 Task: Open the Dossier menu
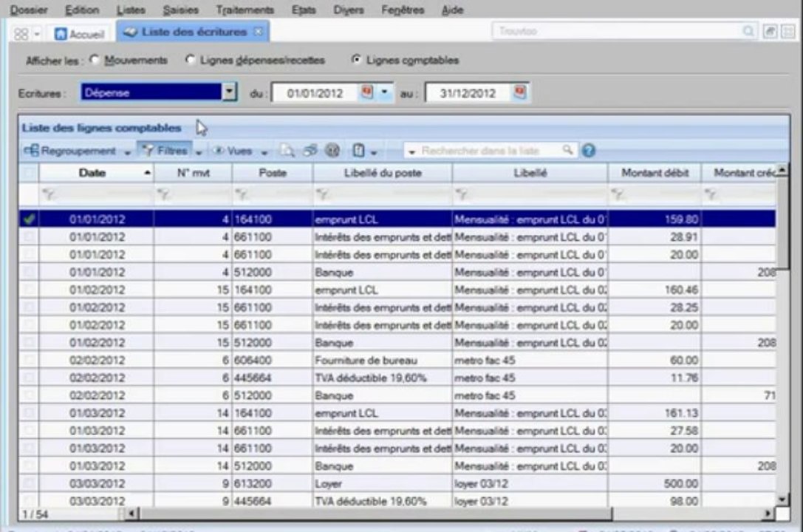pos(29,10)
